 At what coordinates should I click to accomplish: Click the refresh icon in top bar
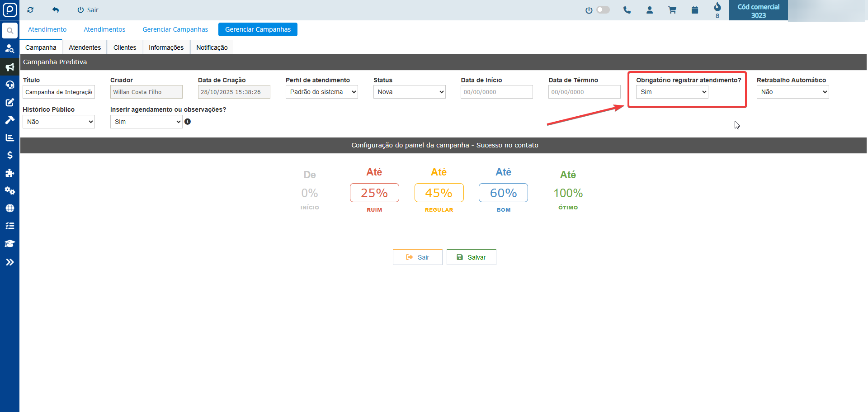point(30,10)
